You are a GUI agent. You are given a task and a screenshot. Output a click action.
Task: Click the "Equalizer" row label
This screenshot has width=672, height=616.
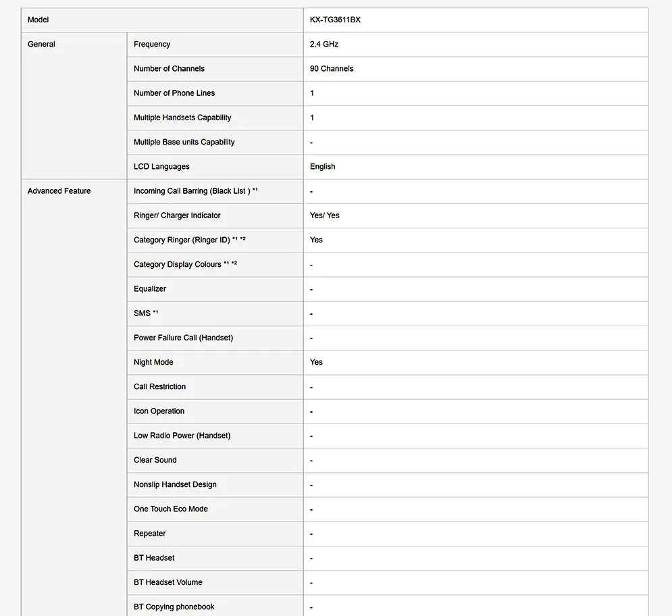coord(149,288)
